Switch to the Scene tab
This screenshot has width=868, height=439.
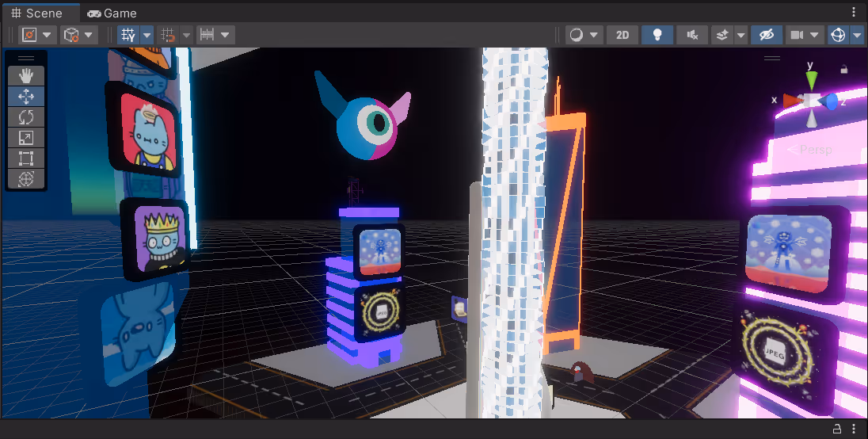pyautogui.click(x=40, y=13)
